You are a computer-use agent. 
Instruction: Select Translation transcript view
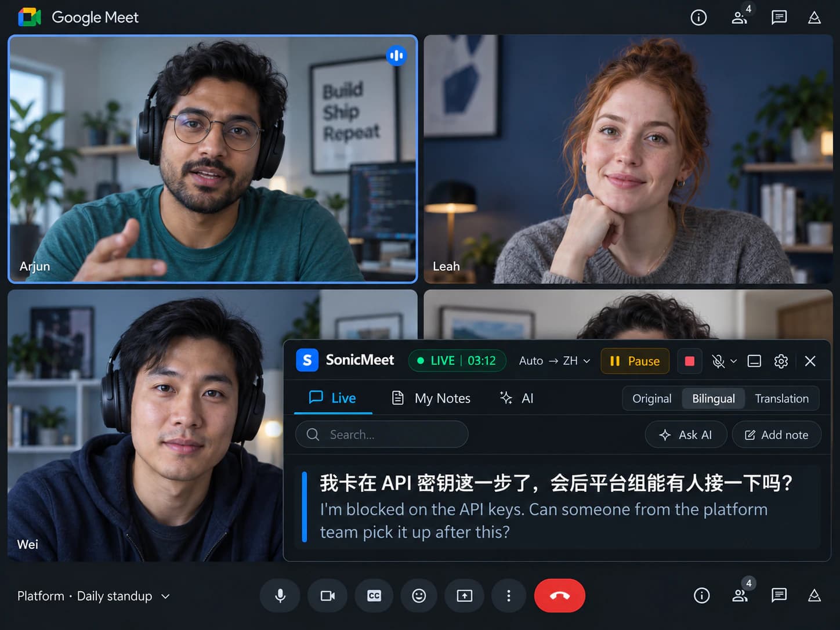tap(782, 399)
